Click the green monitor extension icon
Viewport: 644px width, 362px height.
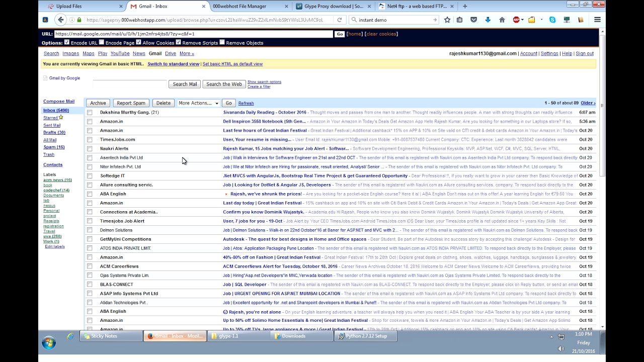tap(567, 20)
